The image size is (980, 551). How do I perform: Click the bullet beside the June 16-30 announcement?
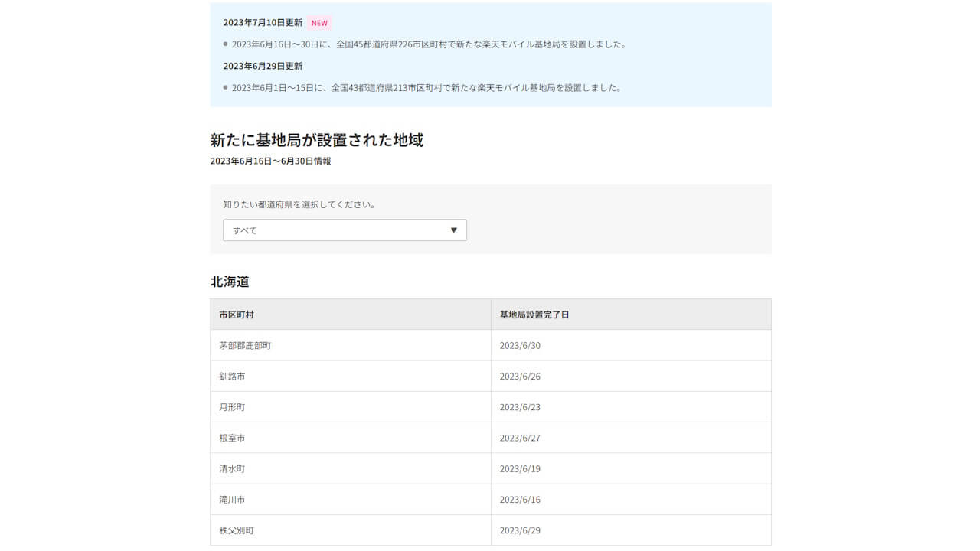224,44
